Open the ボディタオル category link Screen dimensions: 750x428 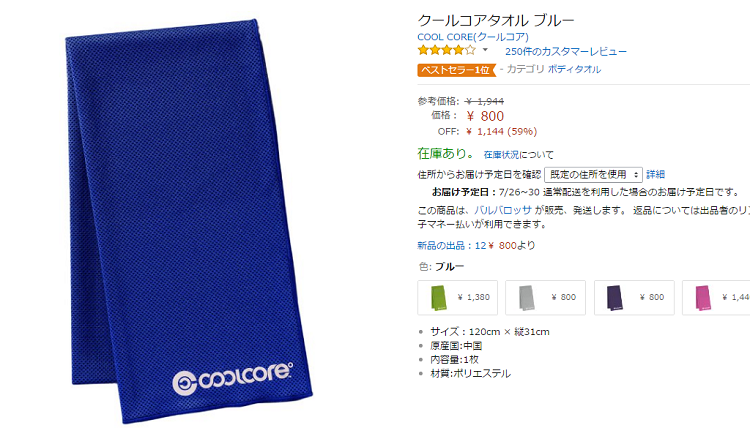coord(574,69)
